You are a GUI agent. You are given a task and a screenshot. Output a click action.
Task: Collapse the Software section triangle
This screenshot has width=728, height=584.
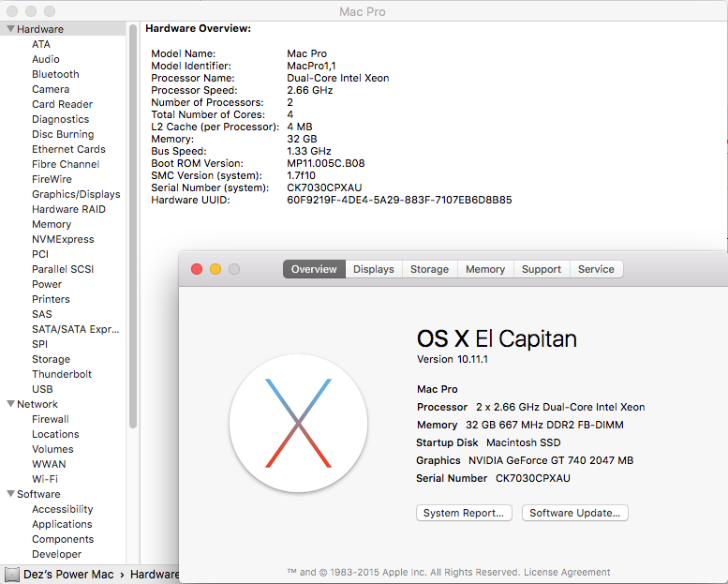coord(10,494)
